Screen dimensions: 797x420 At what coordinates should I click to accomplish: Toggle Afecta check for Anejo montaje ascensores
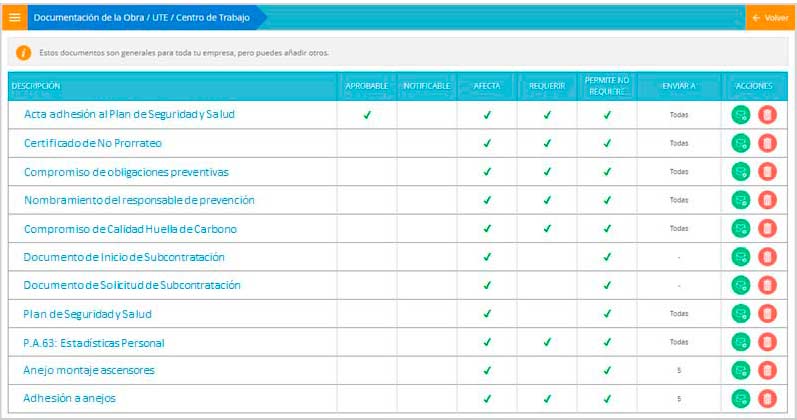click(x=487, y=371)
